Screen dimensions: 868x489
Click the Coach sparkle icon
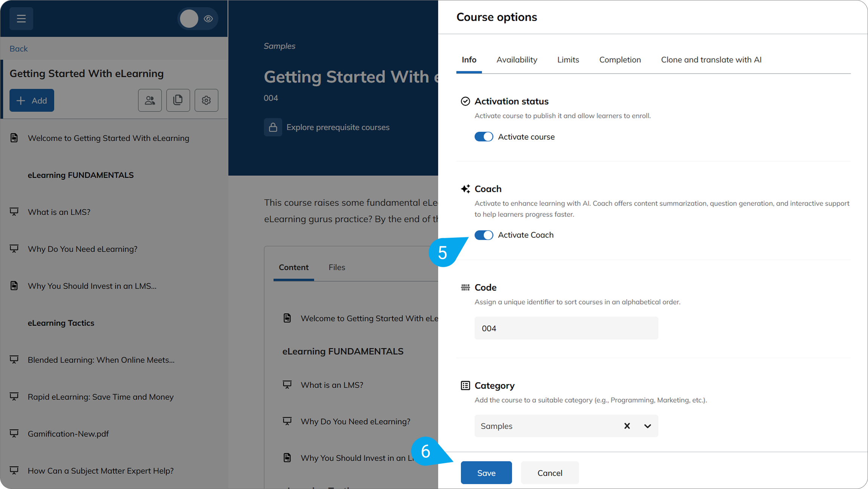(x=465, y=189)
